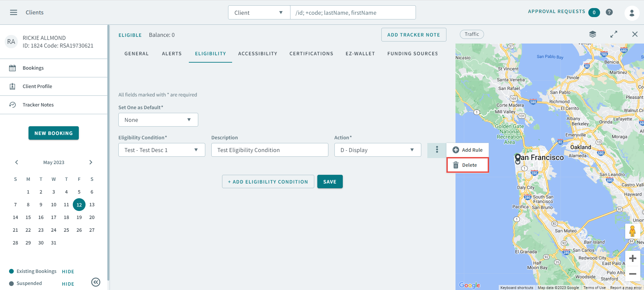Switch to the Funding Sources tab
Viewport: 644px width, 290px height.
(x=412, y=54)
